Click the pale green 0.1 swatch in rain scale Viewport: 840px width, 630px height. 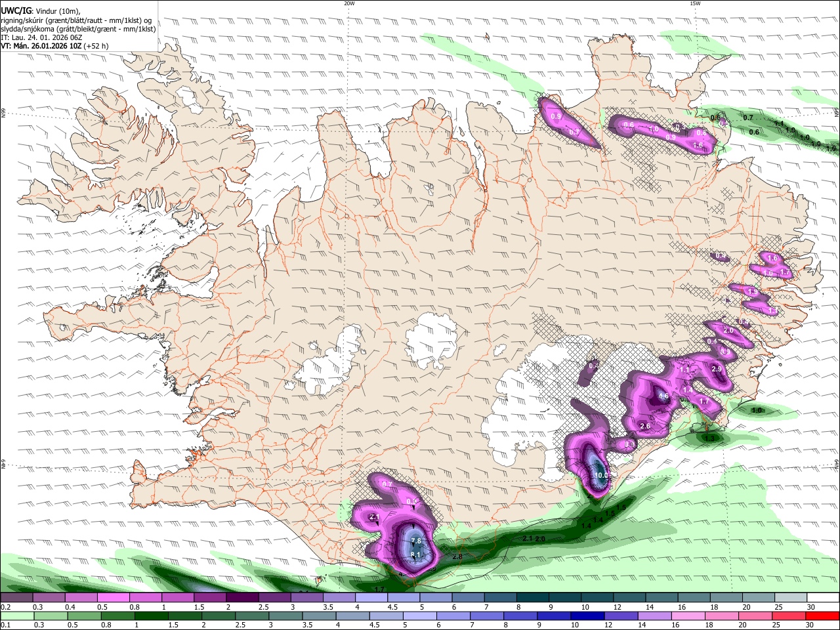coord(17,616)
